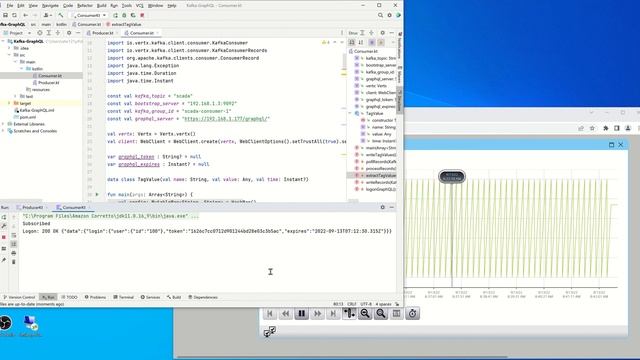640x360 pixels.
Task: Open the Dependencies tool window
Action: [203, 297]
